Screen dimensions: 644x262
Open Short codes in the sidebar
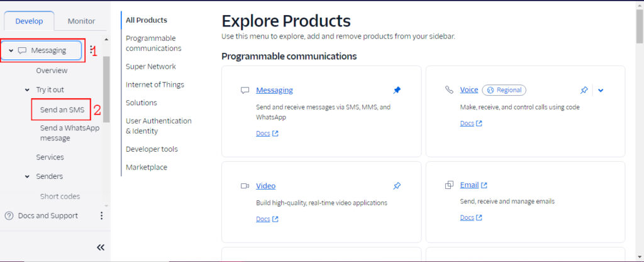point(60,196)
